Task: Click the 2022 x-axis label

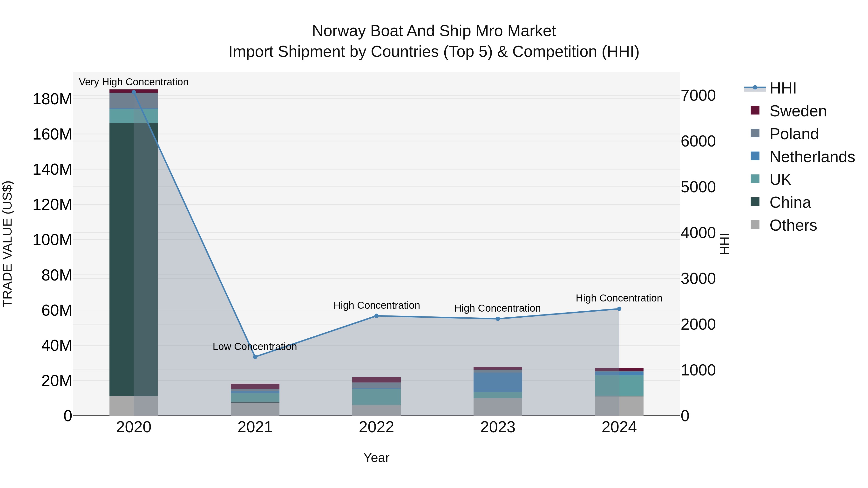Action: pyautogui.click(x=377, y=427)
